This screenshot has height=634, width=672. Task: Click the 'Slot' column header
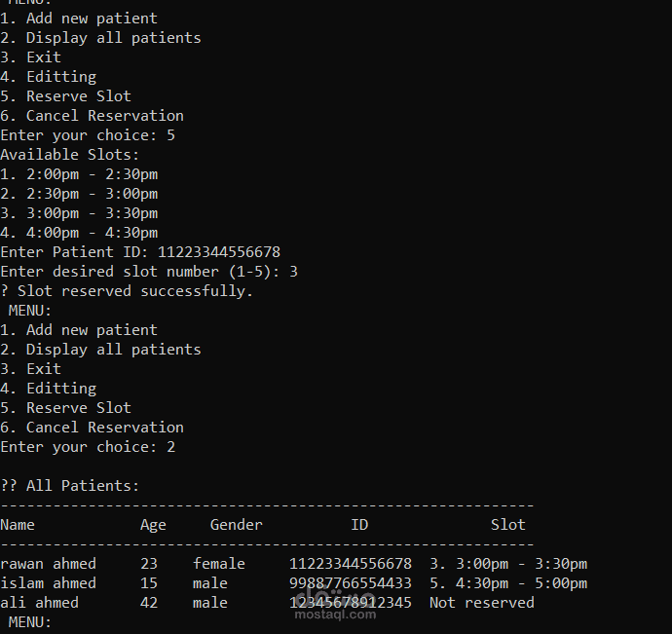click(508, 525)
